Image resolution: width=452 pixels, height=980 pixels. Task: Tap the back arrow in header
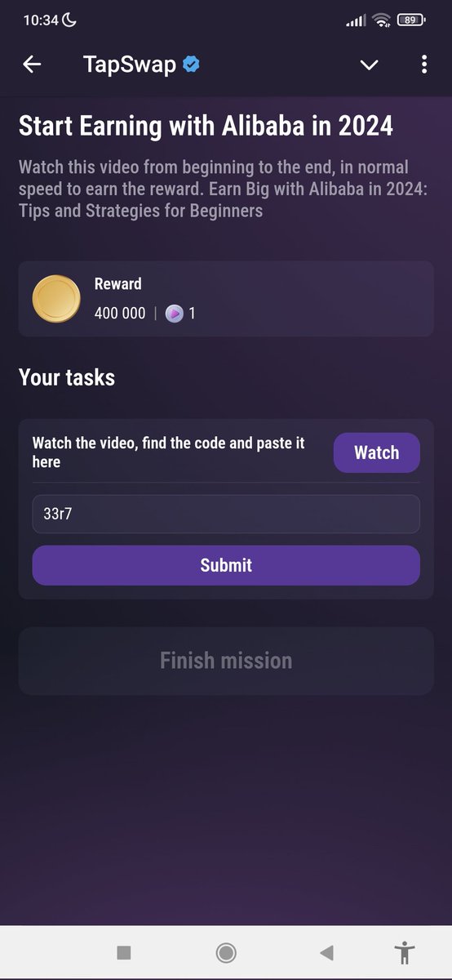tap(32, 65)
